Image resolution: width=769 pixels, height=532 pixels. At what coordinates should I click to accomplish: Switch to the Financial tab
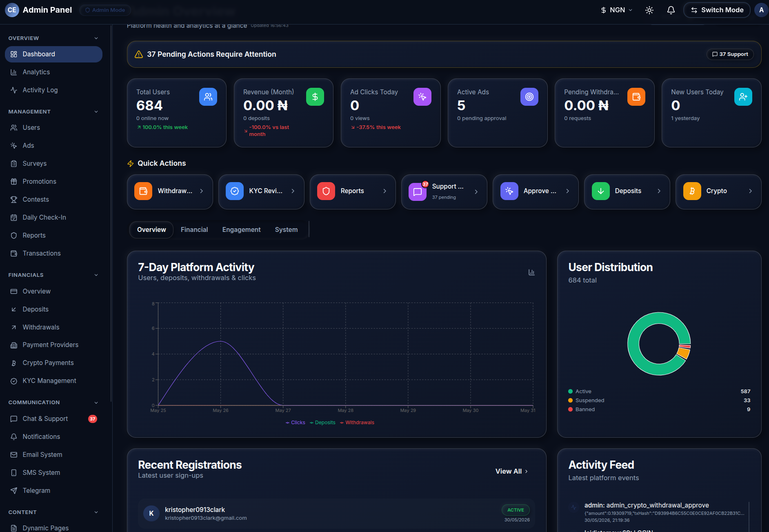pyautogui.click(x=194, y=230)
